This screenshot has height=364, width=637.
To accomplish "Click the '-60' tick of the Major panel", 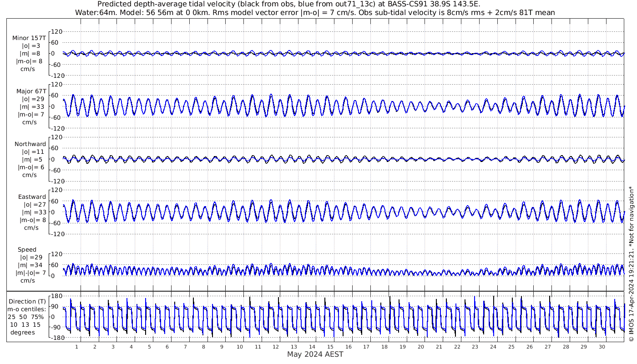I will coord(56,117).
